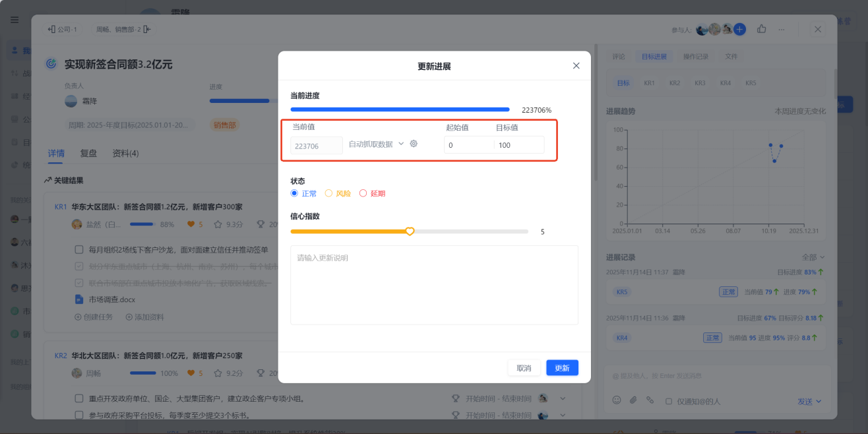Open the 发送 dropdown
This screenshot has height=434, width=868.
tap(810, 401)
